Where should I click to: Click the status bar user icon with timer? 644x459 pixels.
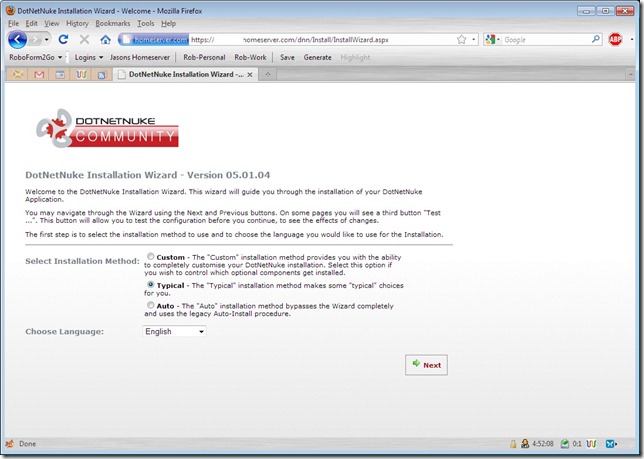525,443
